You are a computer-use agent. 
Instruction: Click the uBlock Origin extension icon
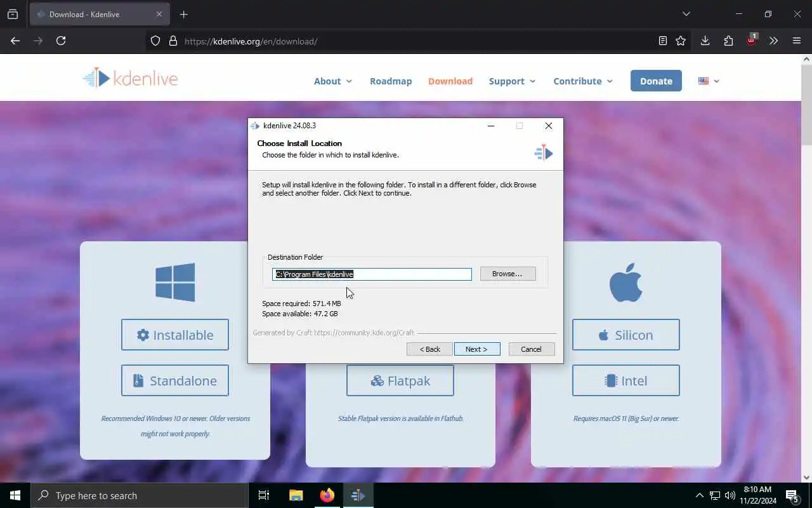point(751,40)
